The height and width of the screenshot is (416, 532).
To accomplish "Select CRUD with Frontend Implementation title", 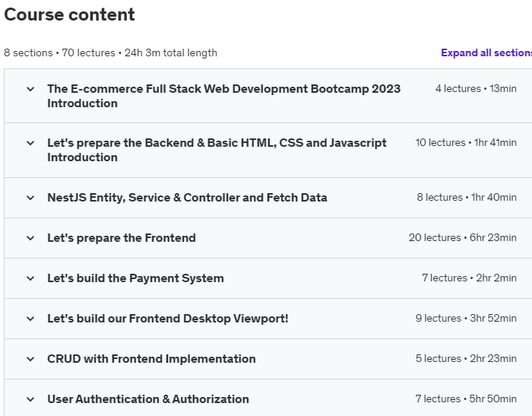I will [151, 359].
